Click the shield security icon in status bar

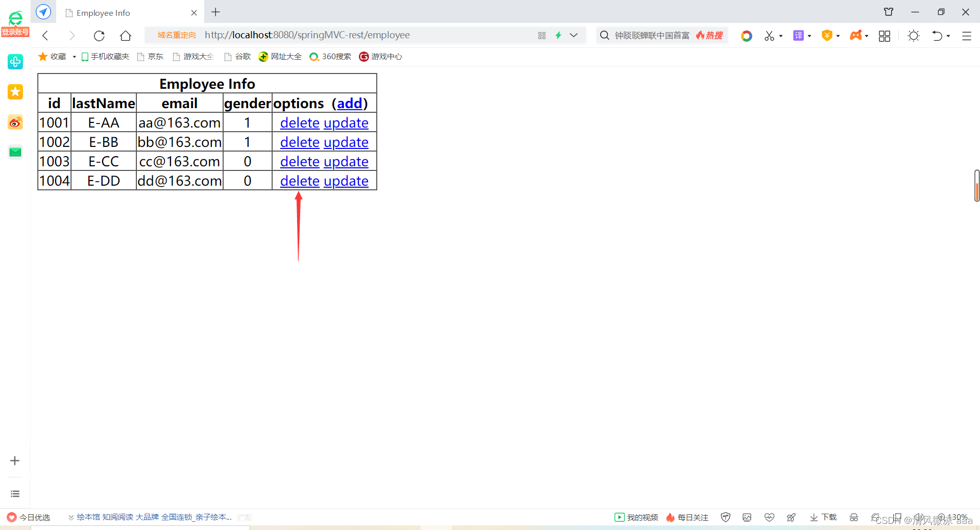[725, 517]
